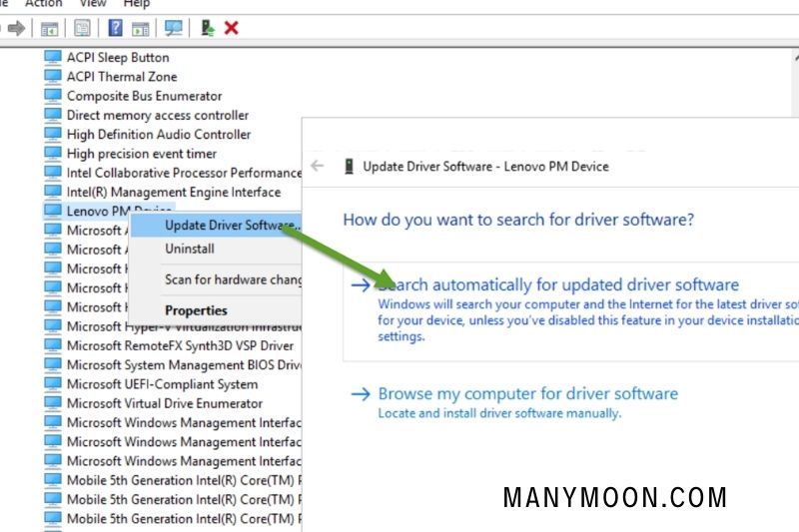This screenshot has height=532, width=799.
Task: Select Microsoft System Management BIOS Driver
Action: [x=184, y=365]
